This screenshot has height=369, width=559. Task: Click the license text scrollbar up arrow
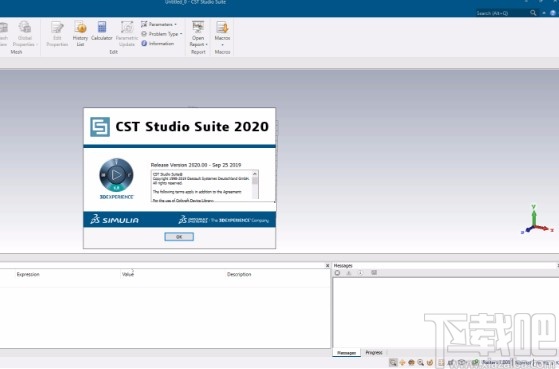(255, 174)
